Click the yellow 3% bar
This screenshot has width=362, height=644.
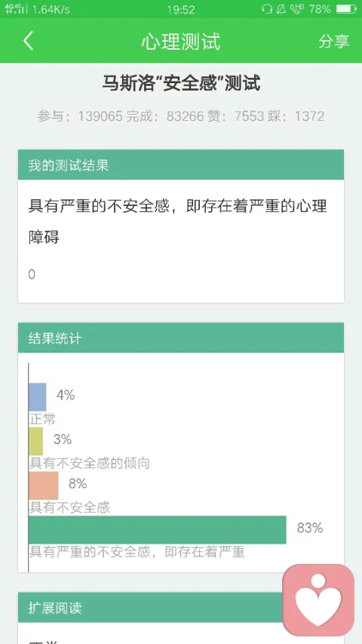pyautogui.click(x=35, y=441)
